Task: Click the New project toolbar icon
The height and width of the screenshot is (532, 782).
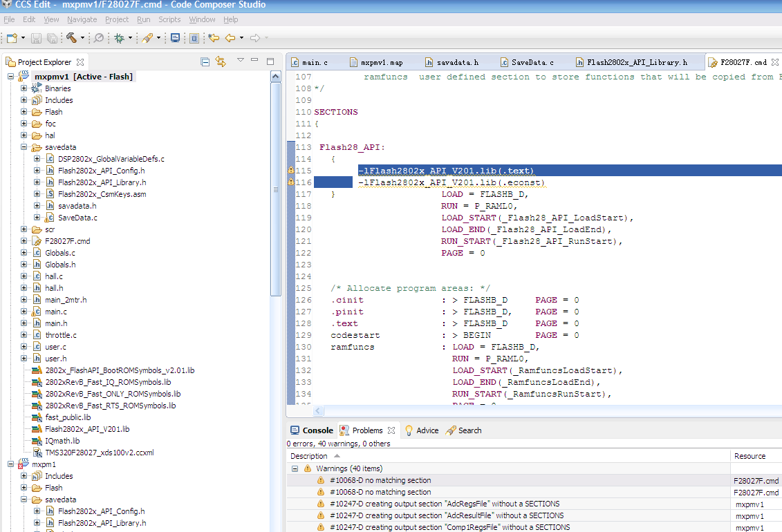Action: tap(12, 38)
